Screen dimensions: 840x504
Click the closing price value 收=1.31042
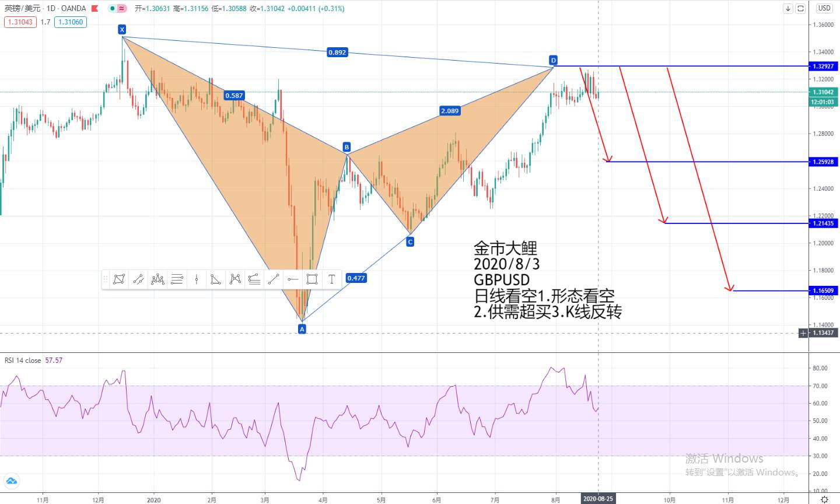pyautogui.click(x=267, y=9)
